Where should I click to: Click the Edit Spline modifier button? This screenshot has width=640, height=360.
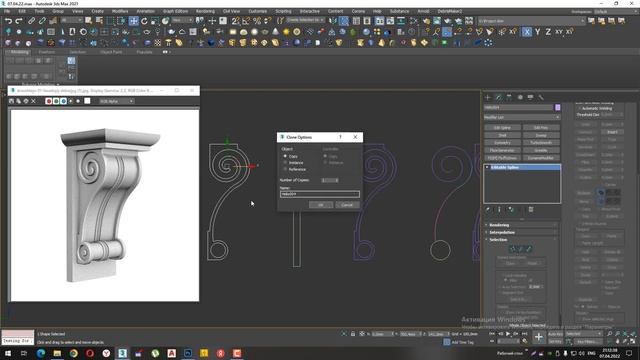502,128
